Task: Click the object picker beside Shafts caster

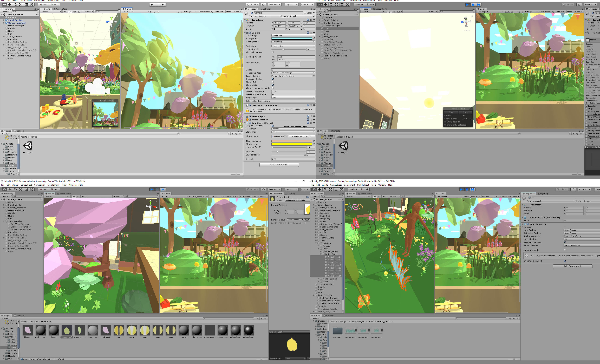Action: pyautogui.click(x=286, y=136)
